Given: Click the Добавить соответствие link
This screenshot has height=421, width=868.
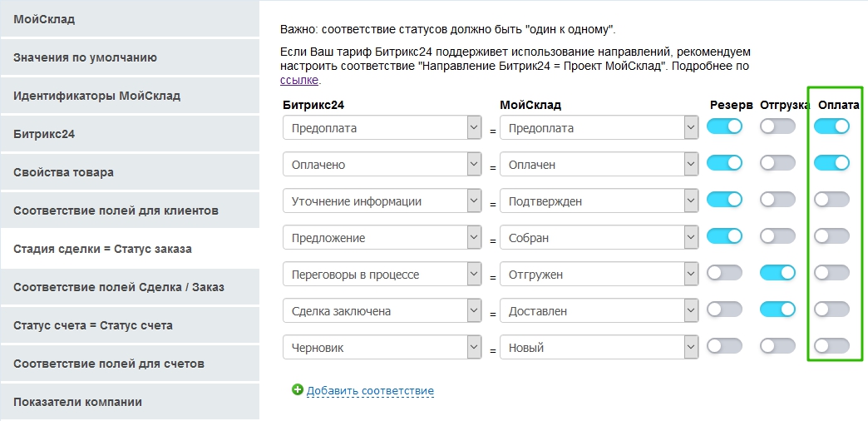Looking at the screenshot, I should pyautogui.click(x=370, y=390).
